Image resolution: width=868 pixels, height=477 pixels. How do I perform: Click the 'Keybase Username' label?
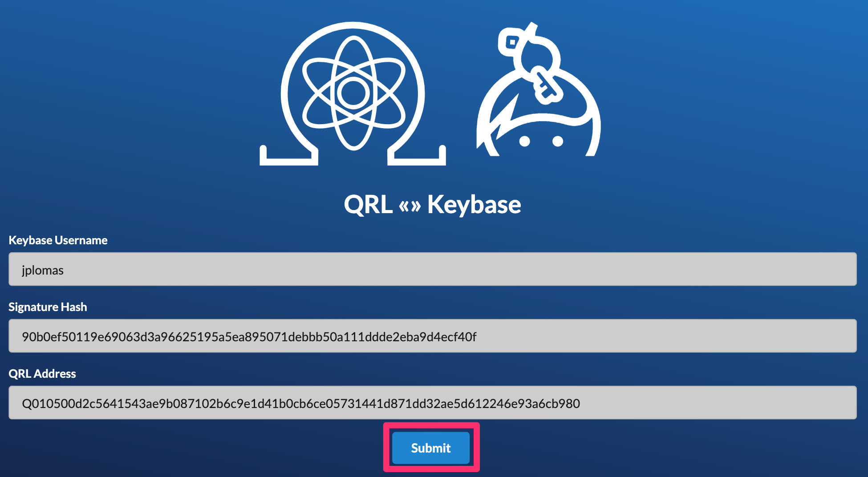coord(58,240)
